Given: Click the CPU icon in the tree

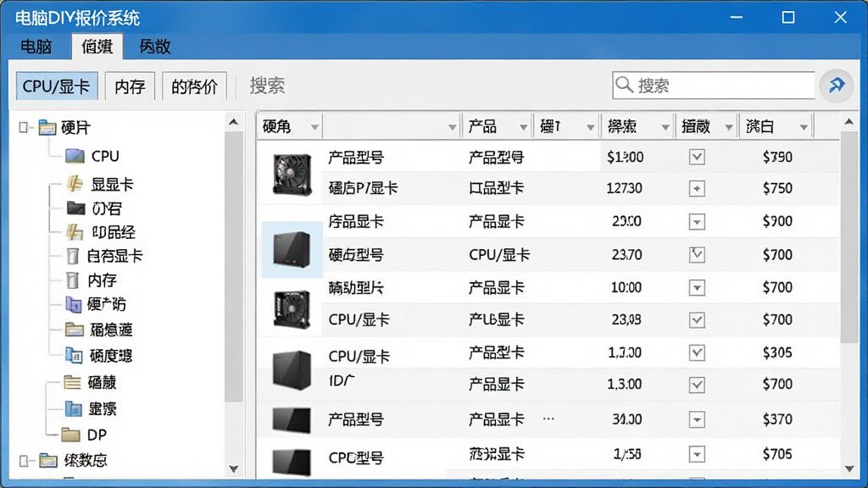Looking at the screenshot, I should (75, 156).
